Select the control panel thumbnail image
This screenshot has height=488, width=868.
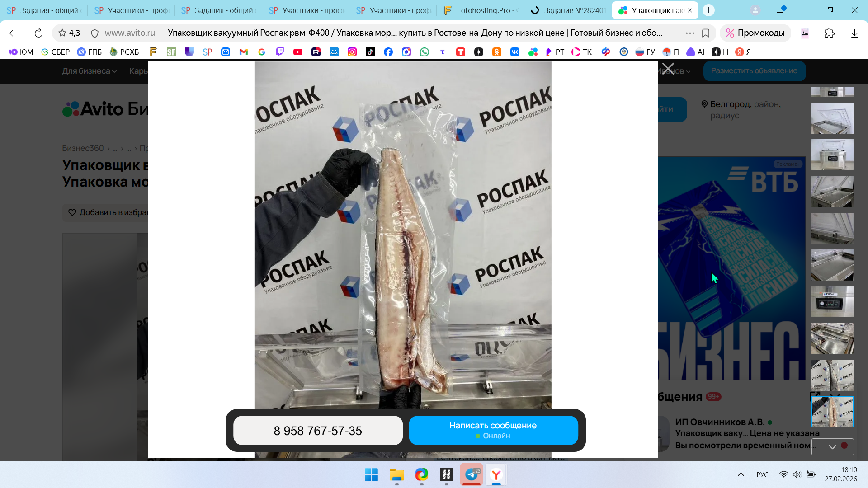point(832,301)
